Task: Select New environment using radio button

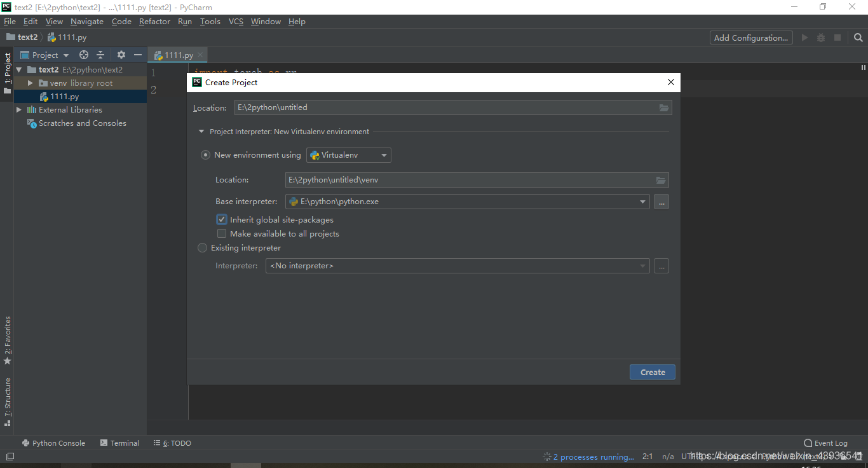Action: 205,155
